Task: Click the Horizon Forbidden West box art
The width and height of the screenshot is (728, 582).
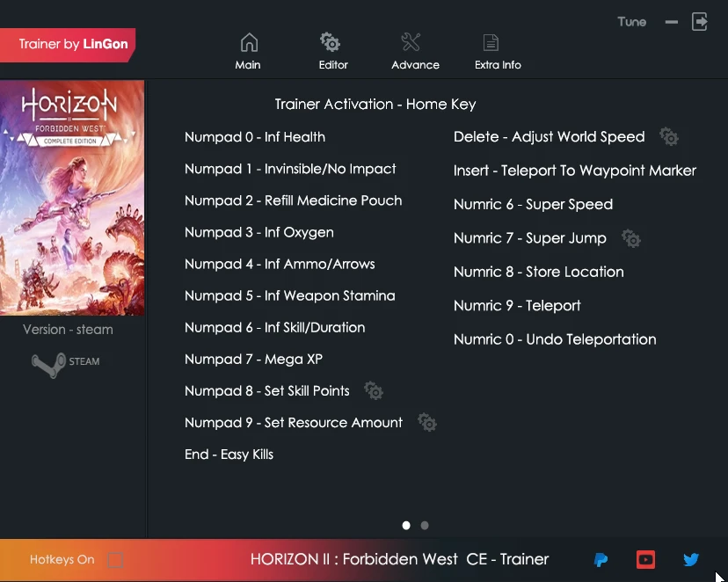Action: 72,197
